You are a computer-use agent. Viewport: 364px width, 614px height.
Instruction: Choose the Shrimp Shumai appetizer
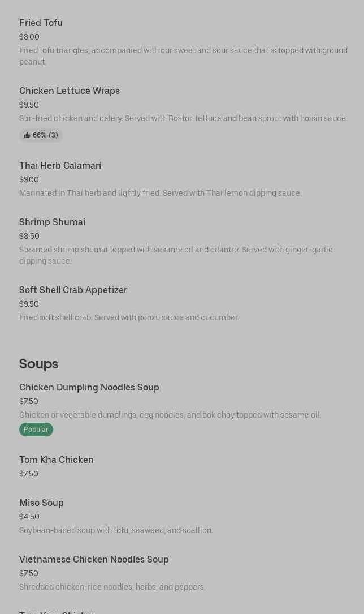(52, 222)
